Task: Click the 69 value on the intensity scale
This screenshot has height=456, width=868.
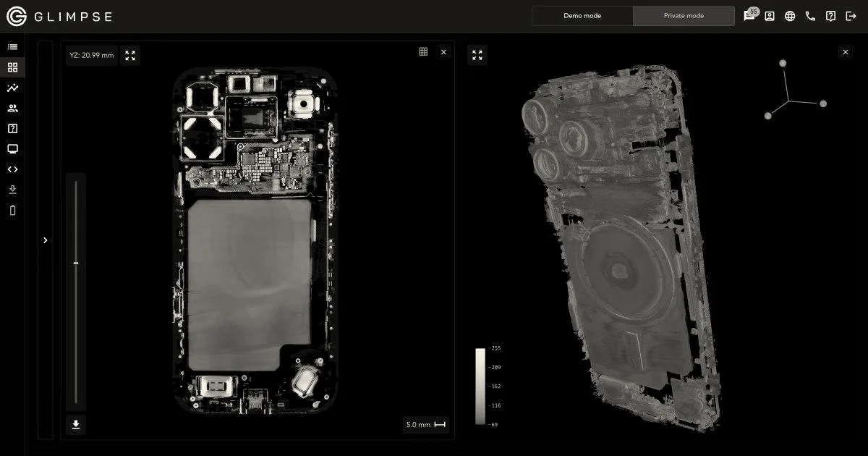Action: (495, 424)
